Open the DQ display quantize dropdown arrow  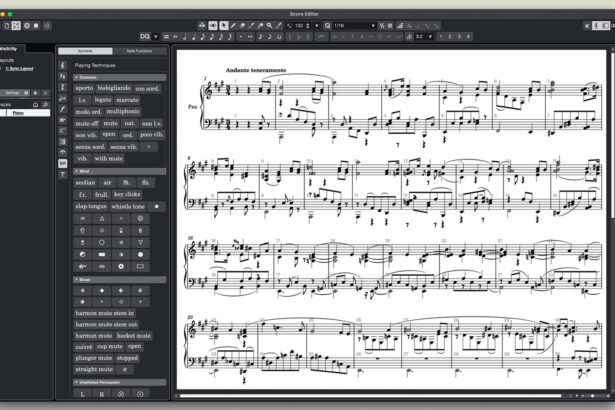(155, 36)
